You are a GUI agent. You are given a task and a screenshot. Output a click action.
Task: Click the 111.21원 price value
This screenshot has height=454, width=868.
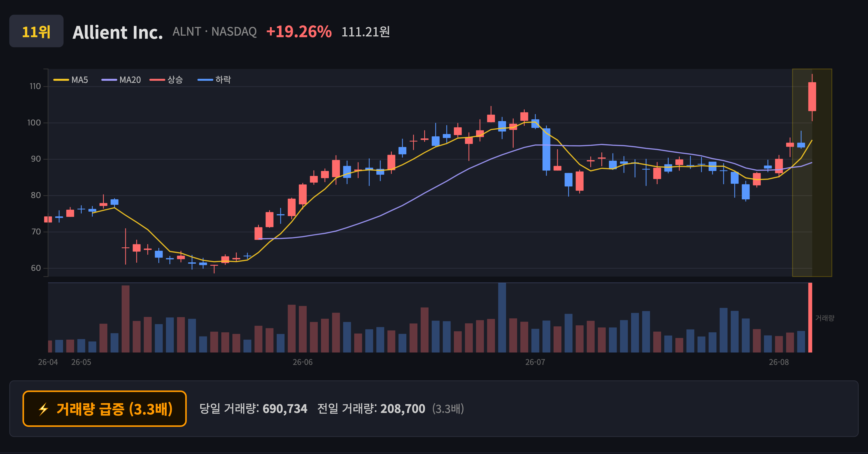tap(366, 32)
